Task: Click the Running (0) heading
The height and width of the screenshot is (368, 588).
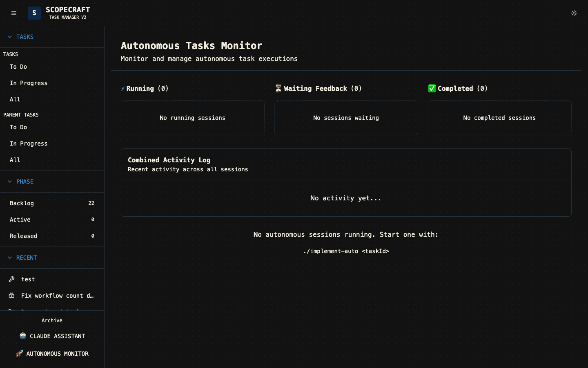Action: tap(145, 88)
